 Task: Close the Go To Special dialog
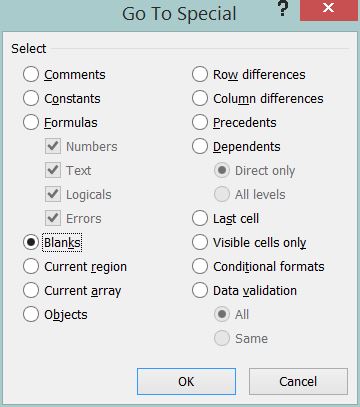coord(329,10)
